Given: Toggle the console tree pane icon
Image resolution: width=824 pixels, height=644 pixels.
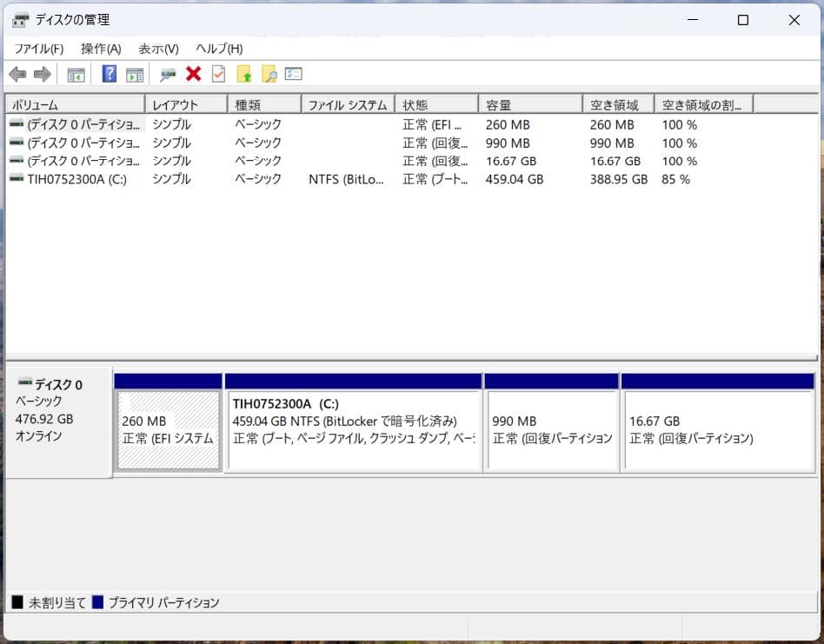Looking at the screenshot, I should pos(76,74).
